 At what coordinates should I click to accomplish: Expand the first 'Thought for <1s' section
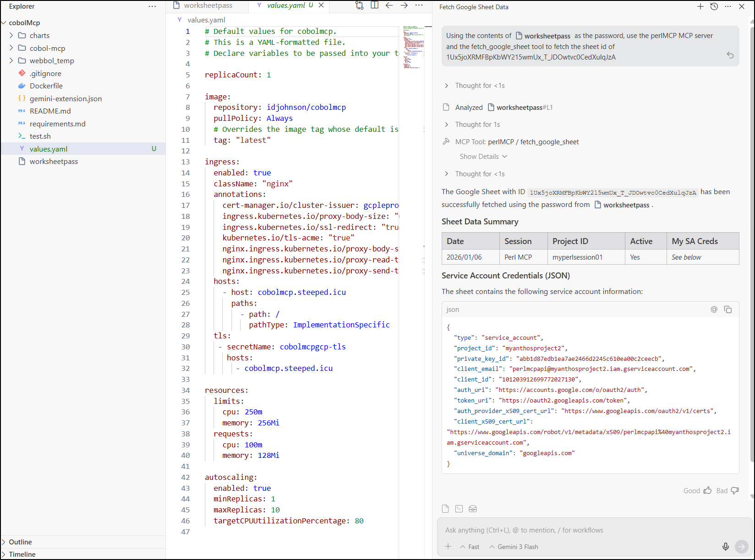(x=479, y=86)
